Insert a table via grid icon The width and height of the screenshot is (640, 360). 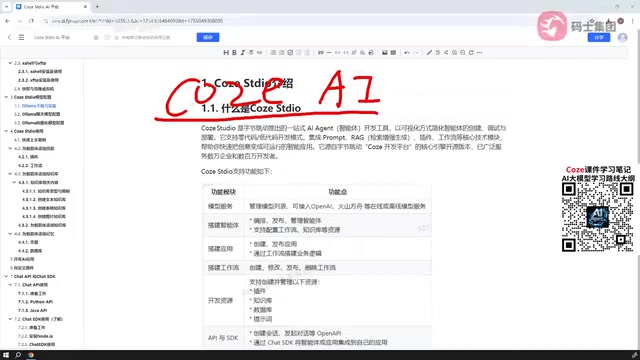coord(393,53)
